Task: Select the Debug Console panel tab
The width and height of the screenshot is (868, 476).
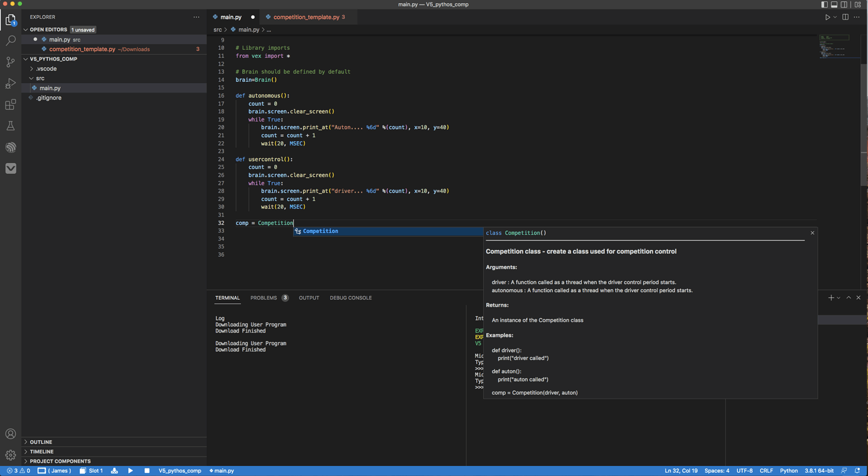Action: [350, 298]
